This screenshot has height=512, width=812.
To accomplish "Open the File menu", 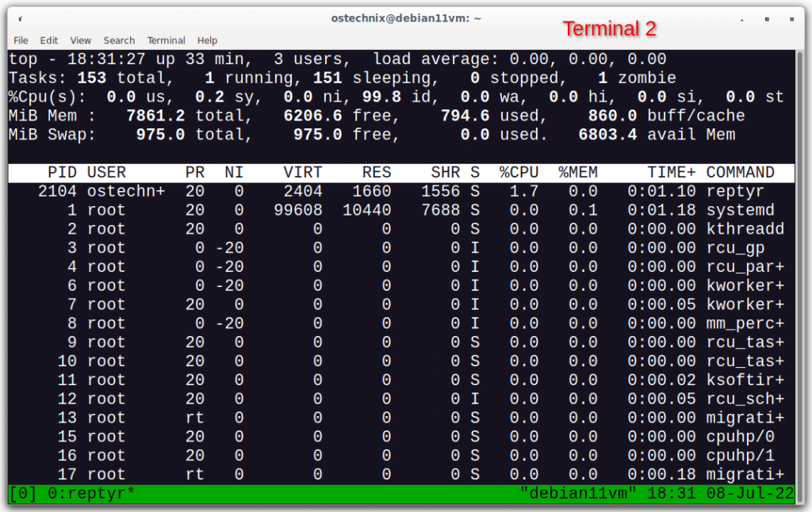I will tap(20, 40).
